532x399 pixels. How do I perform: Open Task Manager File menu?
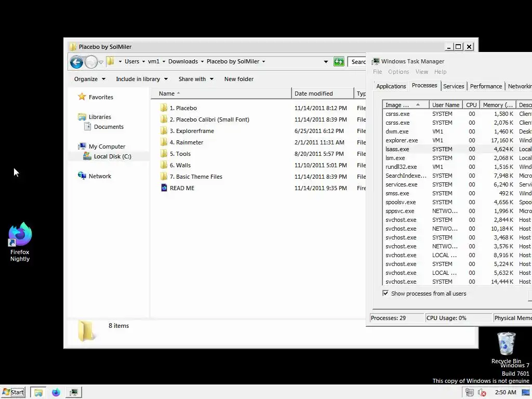tap(377, 72)
